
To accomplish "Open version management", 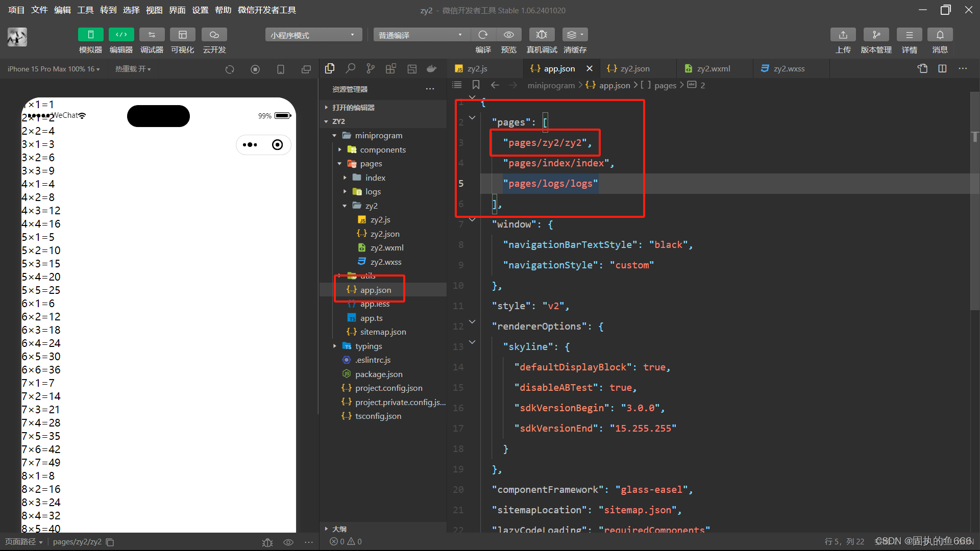I will pos(876,35).
